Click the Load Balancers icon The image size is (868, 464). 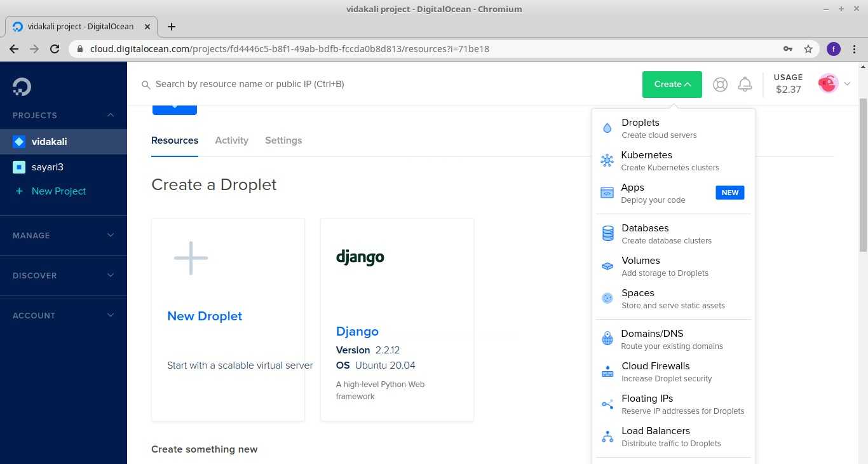pyautogui.click(x=607, y=437)
